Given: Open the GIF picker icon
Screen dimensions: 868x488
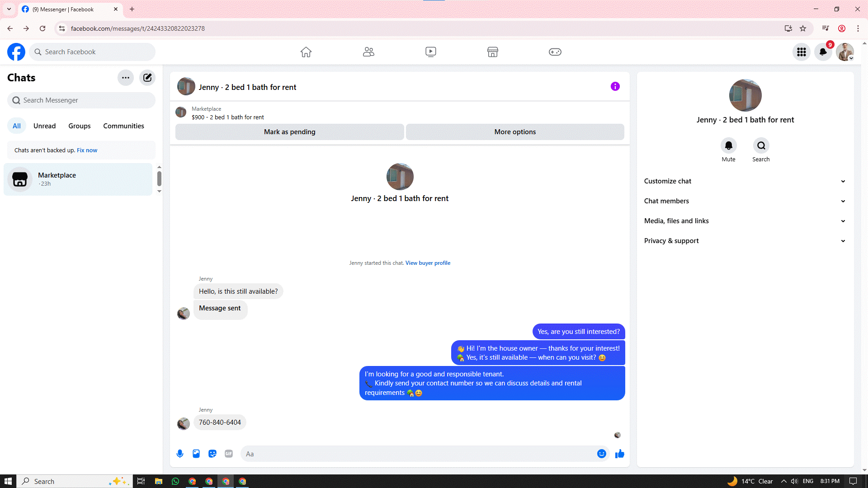Looking at the screenshot, I should tap(229, 454).
